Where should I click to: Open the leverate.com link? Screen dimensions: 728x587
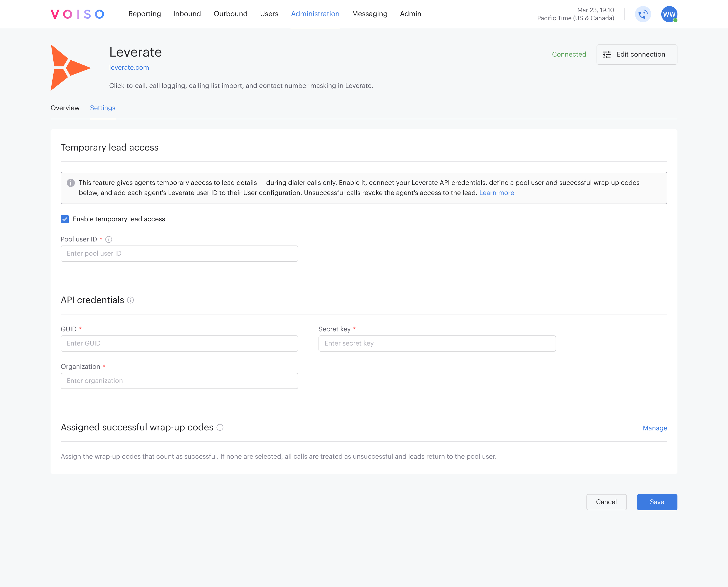tap(129, 68)
